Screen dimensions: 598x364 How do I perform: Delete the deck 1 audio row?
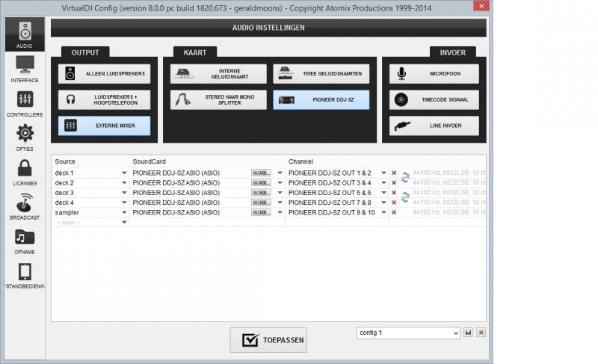tap(394, 173)
